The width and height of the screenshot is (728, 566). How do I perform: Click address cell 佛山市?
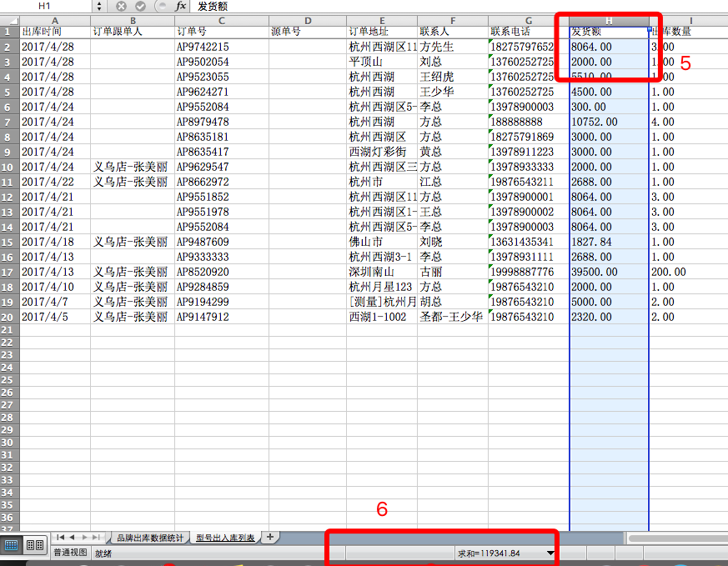(x=382, y=242)
